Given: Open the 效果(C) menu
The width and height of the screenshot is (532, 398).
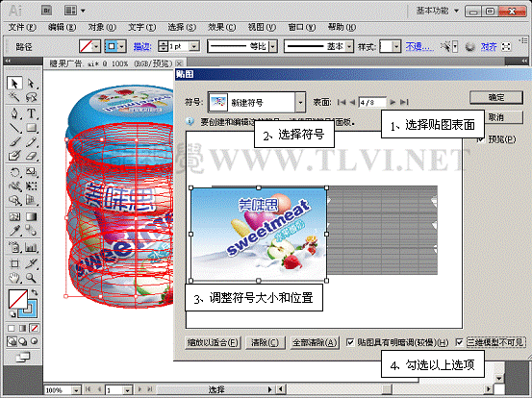Looking at the screenshot, I should pyautogui.click(x=221, y=27).
